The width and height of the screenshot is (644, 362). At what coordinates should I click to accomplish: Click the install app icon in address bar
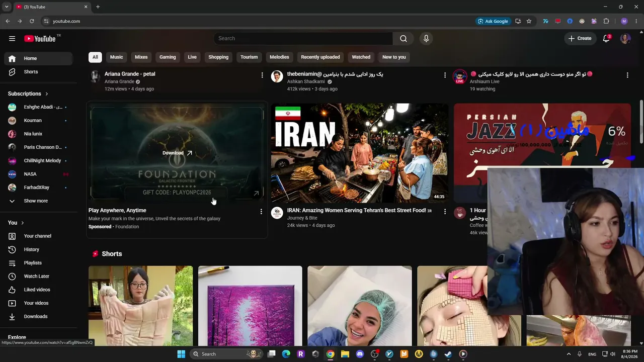518,21
